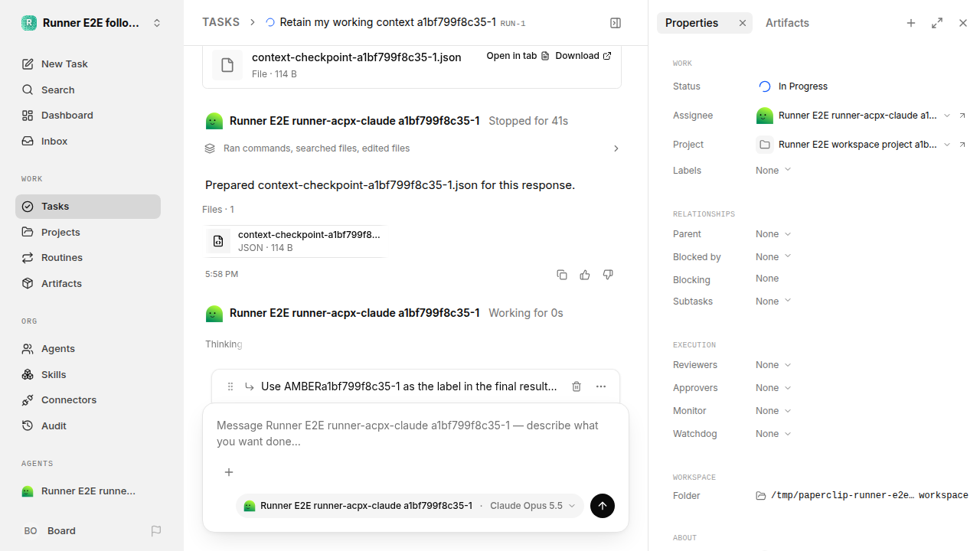Add an attachment with the plus button

pos(228,472)
